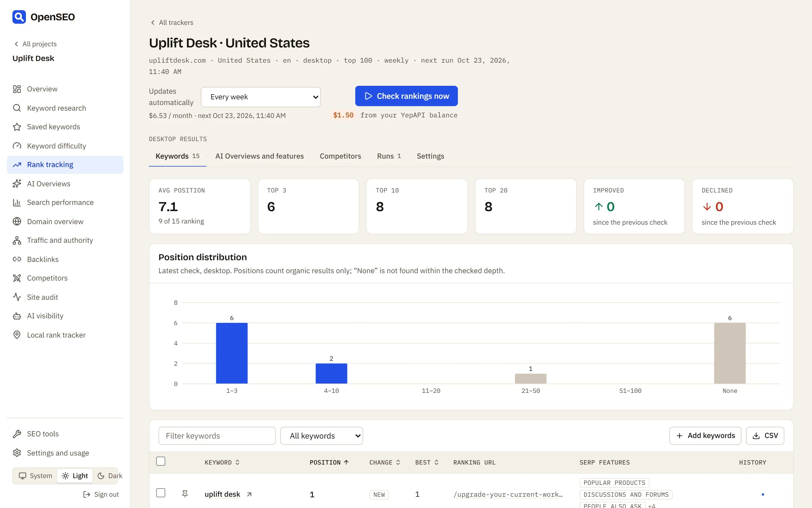Sort table by Position column

[x=329, y=462]
